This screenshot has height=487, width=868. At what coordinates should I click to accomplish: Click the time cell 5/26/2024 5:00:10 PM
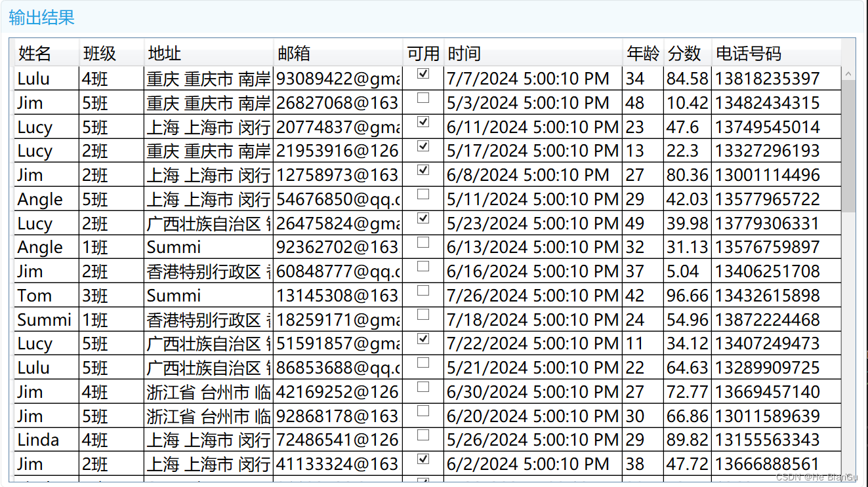point(533,440)
